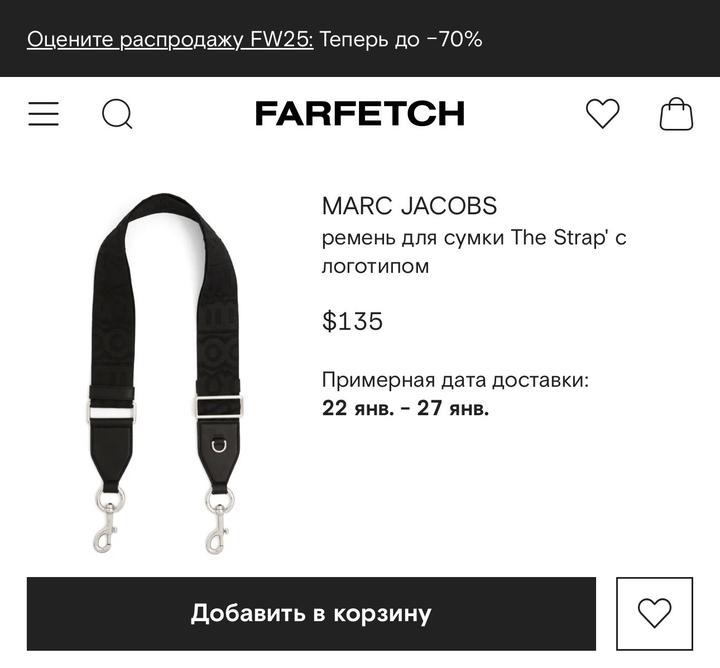This screenshot has height=668, width=720.
Task: Open 'Оцените распродажу FW25' sale link
Action: coord(170,39)
